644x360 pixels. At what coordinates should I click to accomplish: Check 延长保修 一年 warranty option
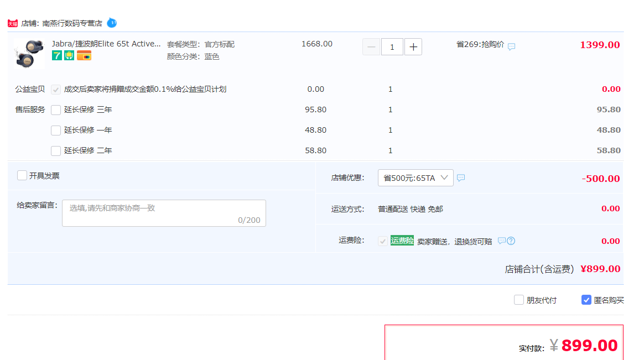(x=56, y=131)
